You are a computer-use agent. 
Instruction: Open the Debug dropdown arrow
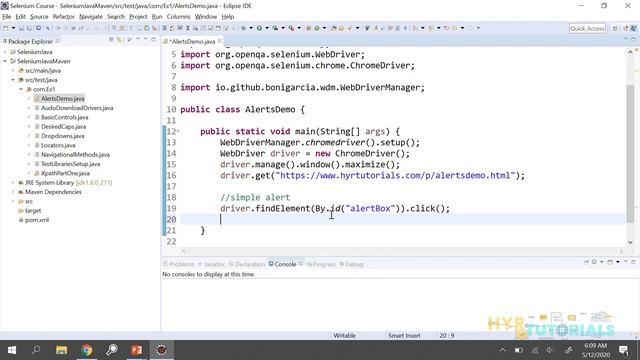(251, 28)
